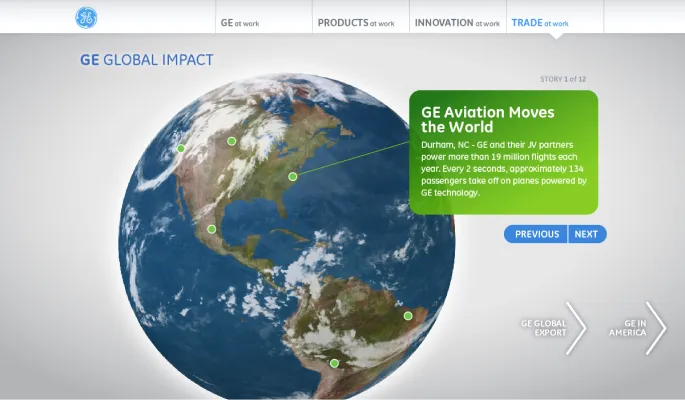Click the PREVIOUS story button
This screenshot has height=400, width=685.
536,234
